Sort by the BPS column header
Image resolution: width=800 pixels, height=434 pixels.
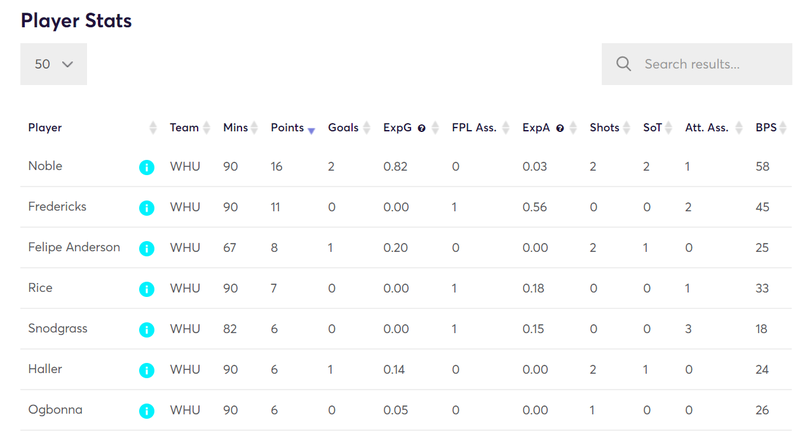[771, 127]
